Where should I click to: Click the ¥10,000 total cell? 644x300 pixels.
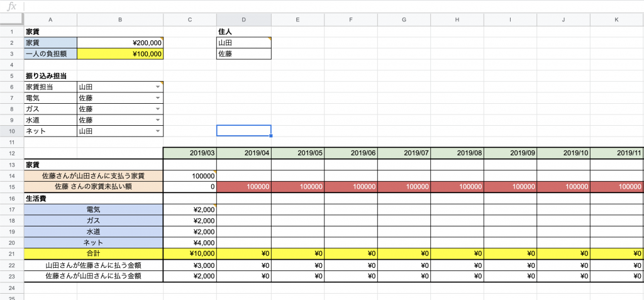click(190, 253)
